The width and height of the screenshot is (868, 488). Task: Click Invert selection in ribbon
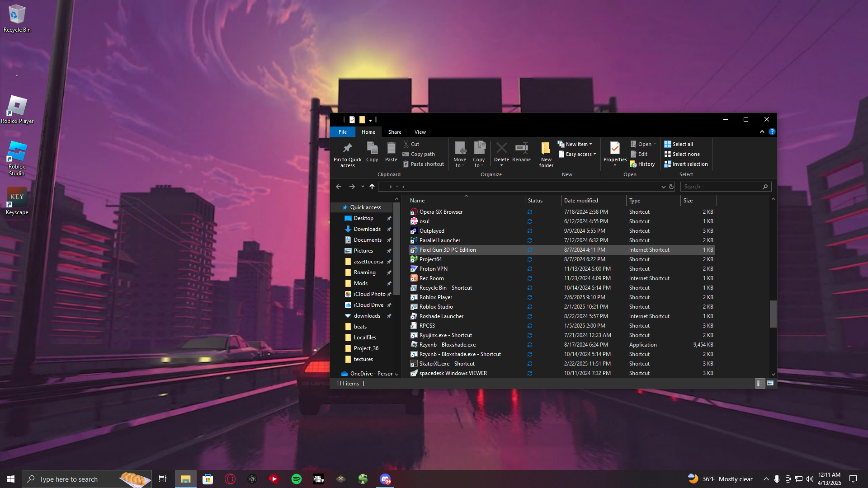click(x=686, y=164)
